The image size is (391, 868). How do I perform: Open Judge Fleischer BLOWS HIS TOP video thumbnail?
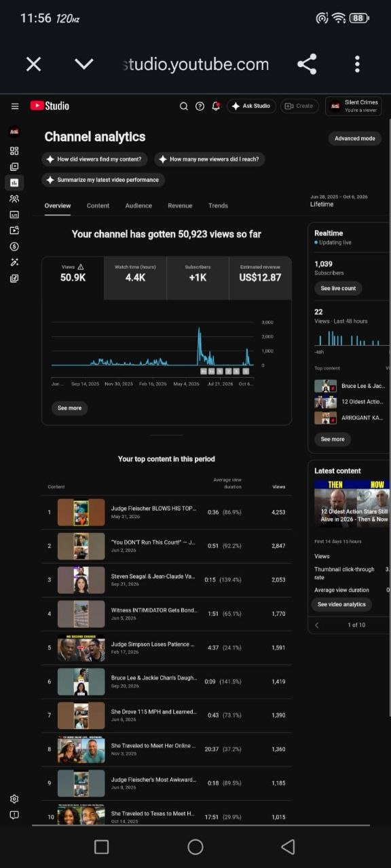point(81,512)
